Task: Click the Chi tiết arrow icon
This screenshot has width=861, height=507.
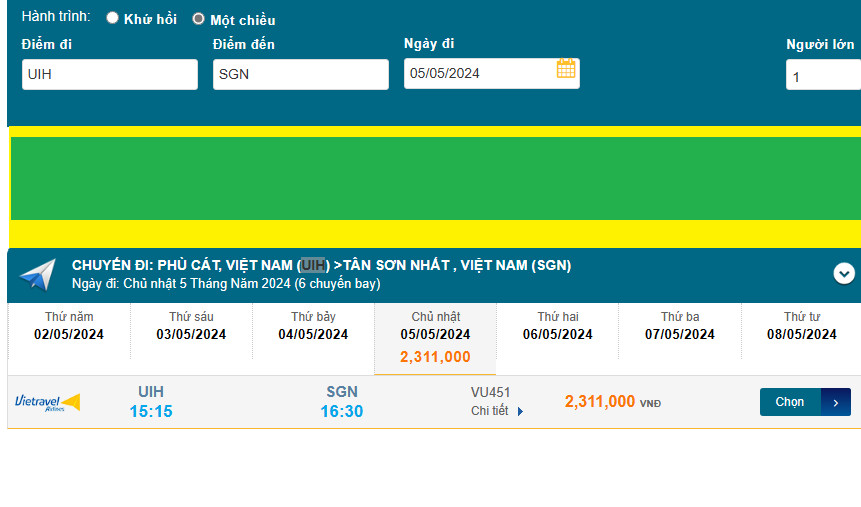Action: [520, 411]
